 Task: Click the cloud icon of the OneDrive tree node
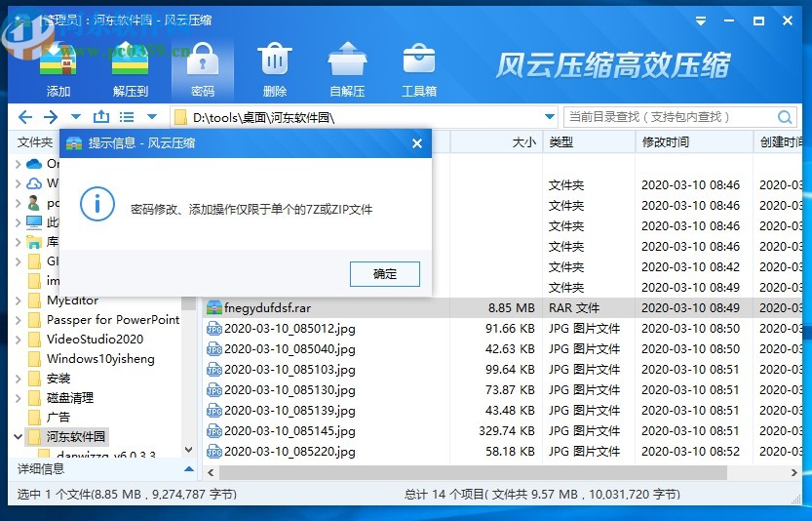point(34,164)
